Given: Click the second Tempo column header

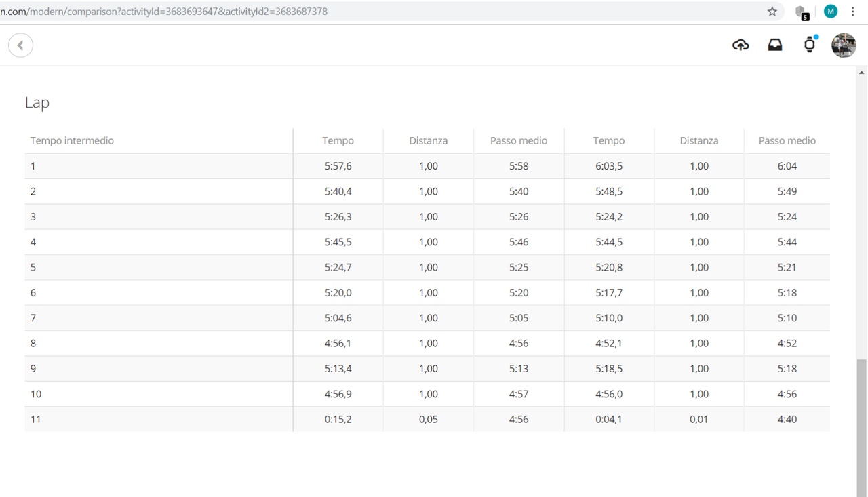Looking at the screenshot, I should click(x=608, y=140).
